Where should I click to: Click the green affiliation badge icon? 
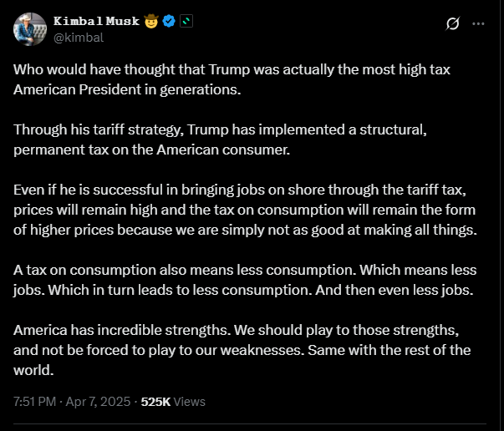pyautogui.click(x=186, y=20)
